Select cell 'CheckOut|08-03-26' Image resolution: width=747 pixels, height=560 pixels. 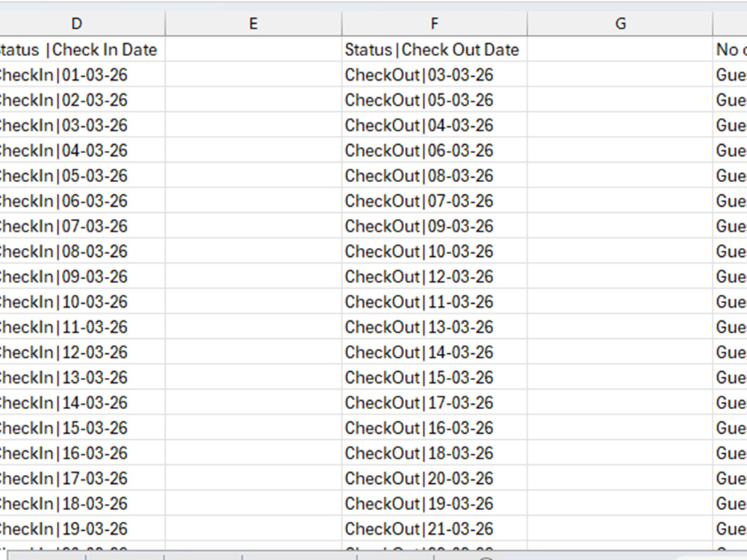pos(435,175)
